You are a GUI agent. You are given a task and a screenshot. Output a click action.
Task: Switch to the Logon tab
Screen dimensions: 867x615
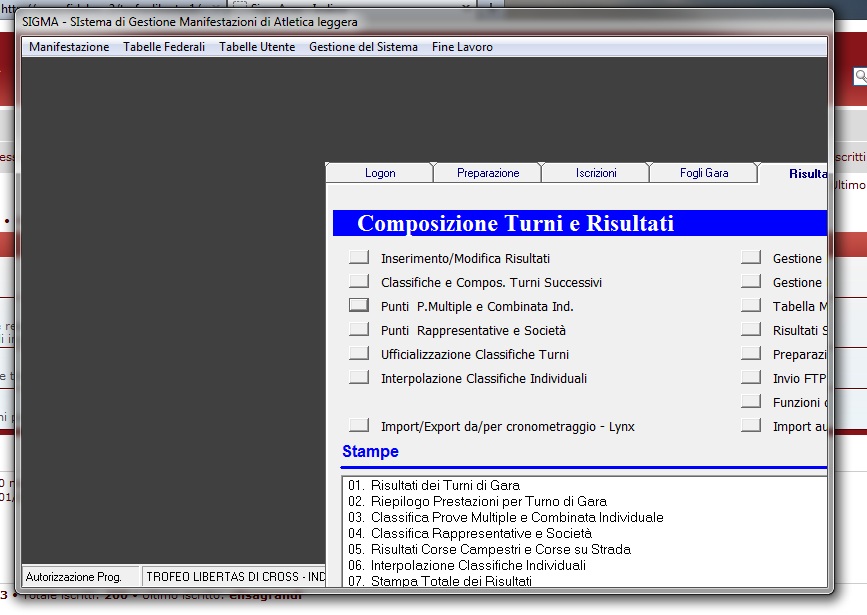[380, 173]
